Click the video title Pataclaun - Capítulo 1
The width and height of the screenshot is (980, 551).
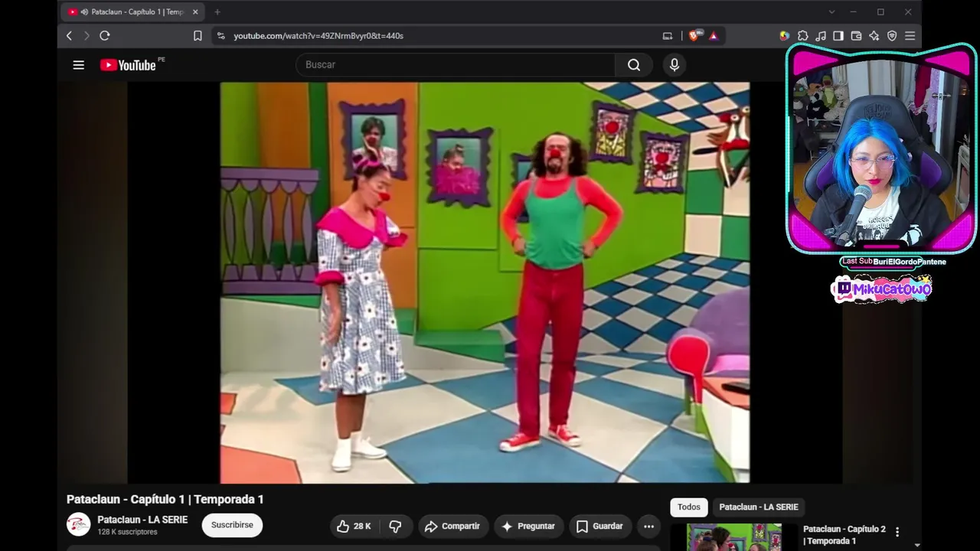(165, 500)
